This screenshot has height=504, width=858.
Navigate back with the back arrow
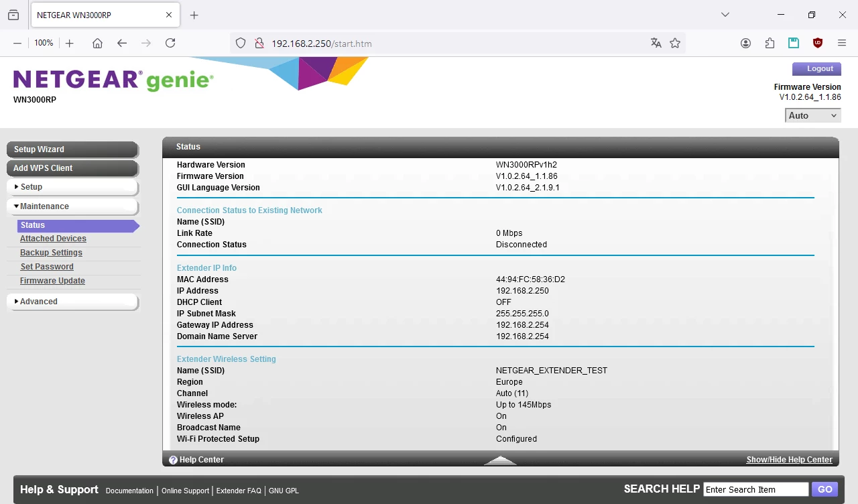point(122,43)
